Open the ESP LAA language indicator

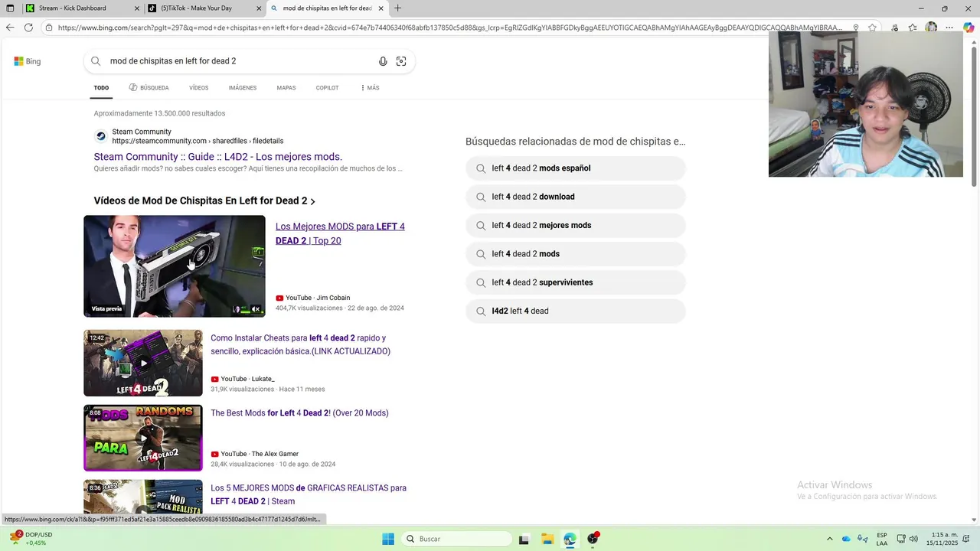click(882, 539)
